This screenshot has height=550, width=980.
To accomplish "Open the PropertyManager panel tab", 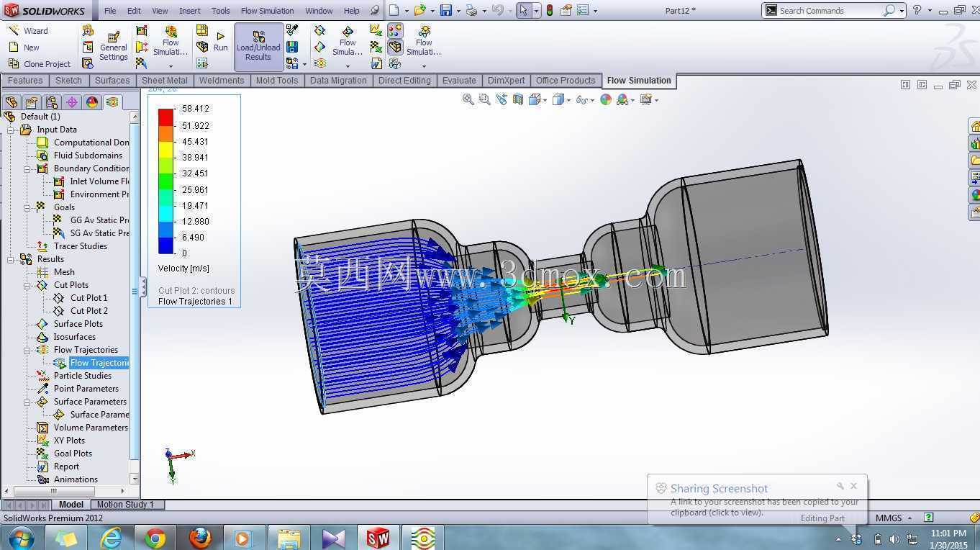I will [x=31, y=102].
